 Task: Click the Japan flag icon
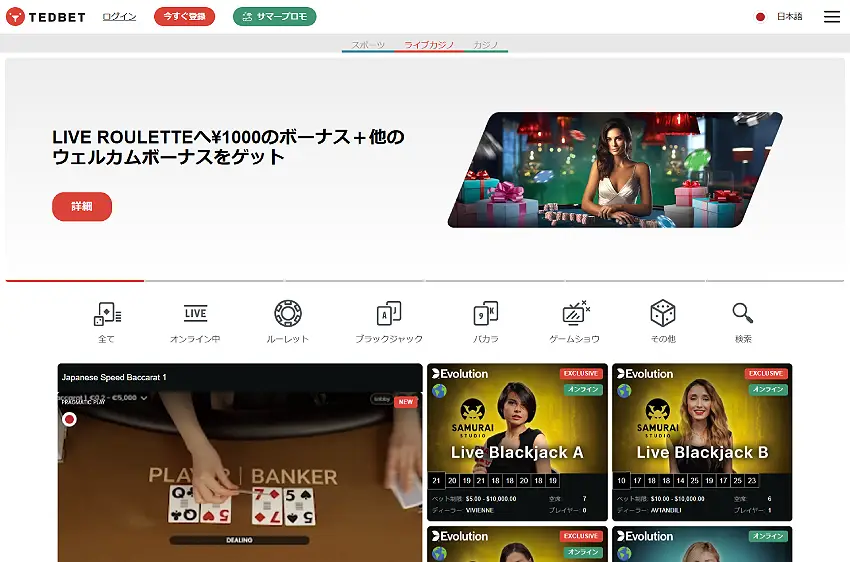(761, 17)
